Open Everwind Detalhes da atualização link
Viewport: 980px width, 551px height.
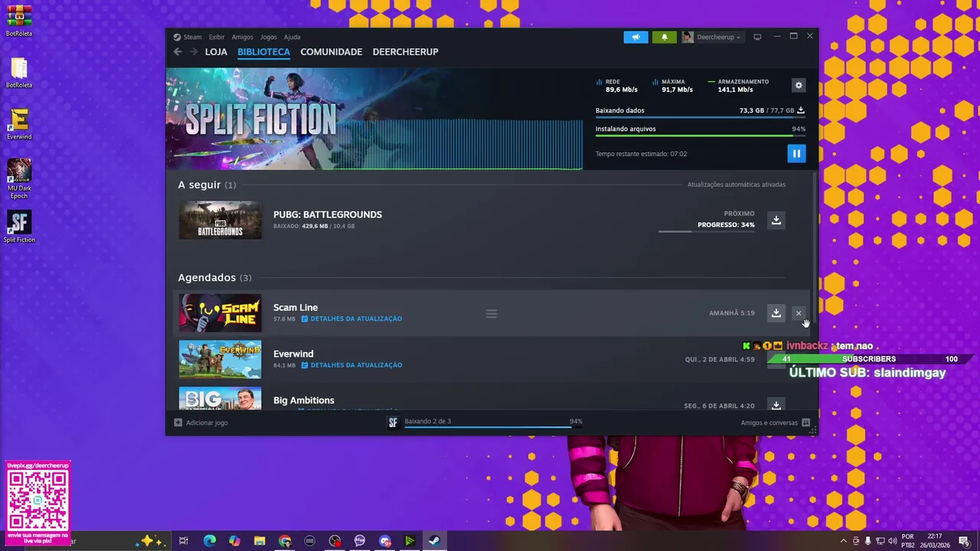point(351,365)
